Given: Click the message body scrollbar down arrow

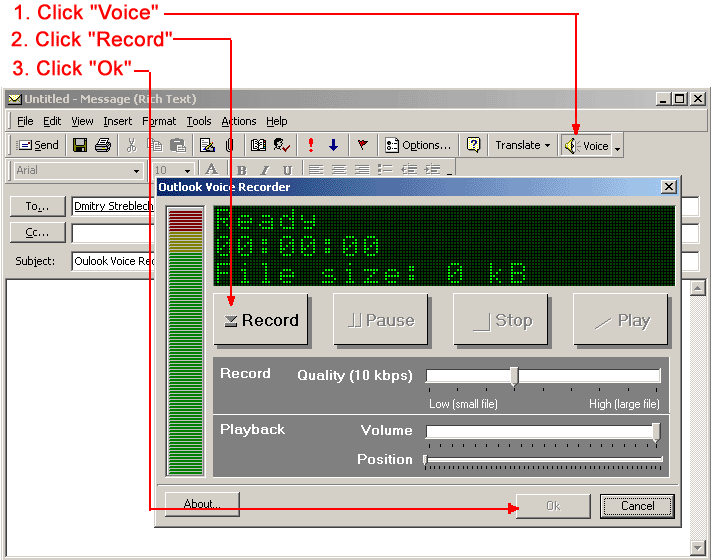Looking at the screenshot, I should click(697, 548).
